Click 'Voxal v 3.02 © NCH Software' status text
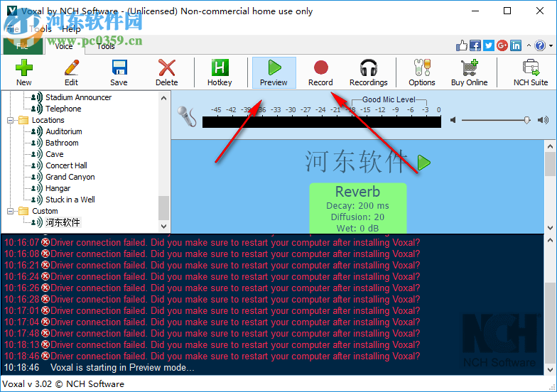557x392 pixels. pyautogui.click(x=63, y=383)
